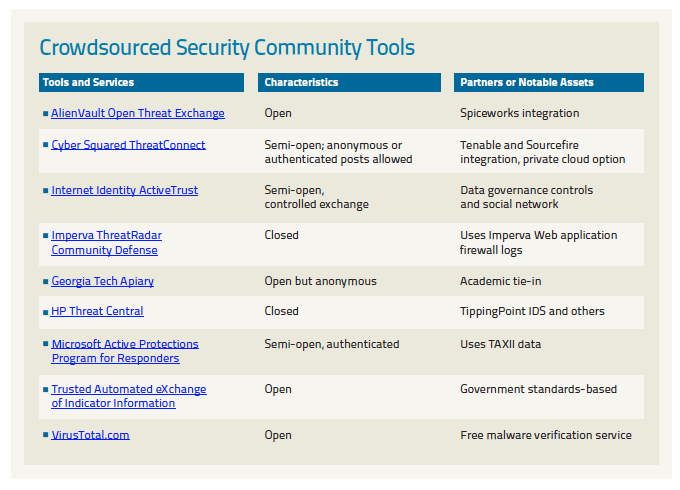Click 'Closed' in the HP Threat Central row
This screenshot has width=680, height=490.
coord(281,311)
